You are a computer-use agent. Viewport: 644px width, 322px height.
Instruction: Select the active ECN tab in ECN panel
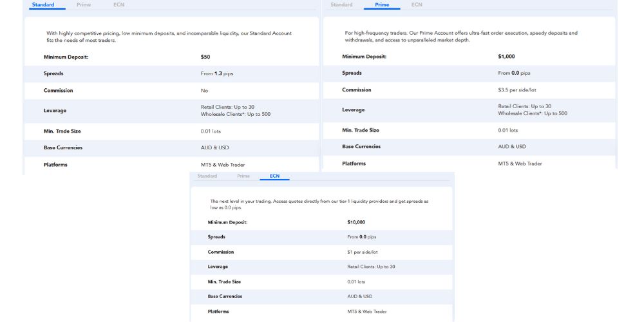pyautogui.click(x=274, y=176)
